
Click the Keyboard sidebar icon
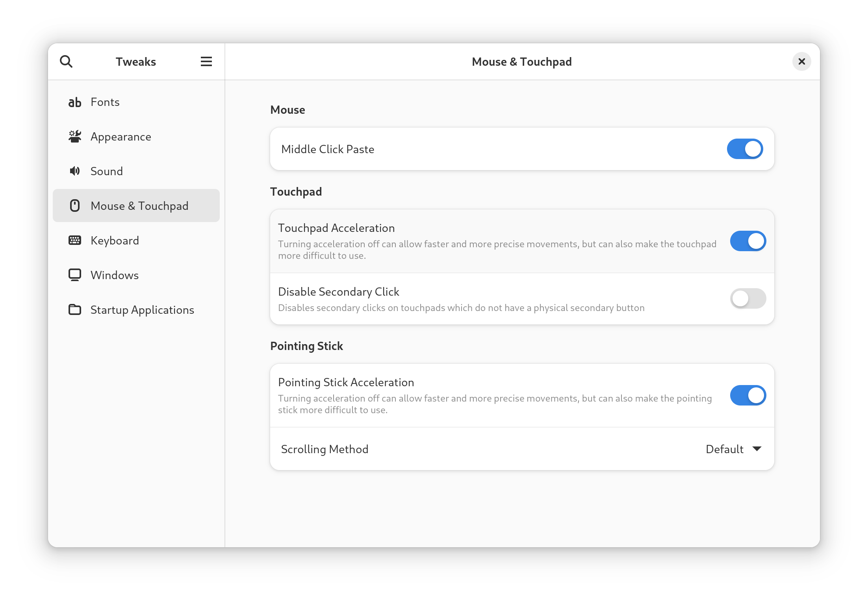coord(74,240)
